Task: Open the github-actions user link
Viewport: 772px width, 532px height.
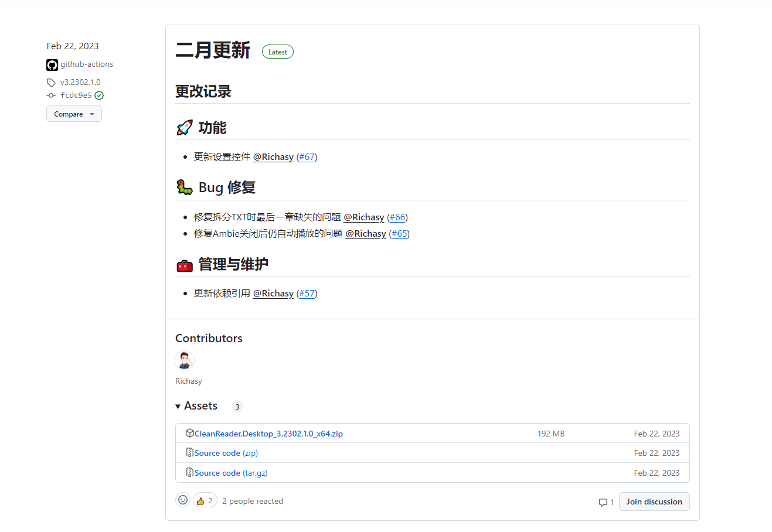Action: point(87,64)
